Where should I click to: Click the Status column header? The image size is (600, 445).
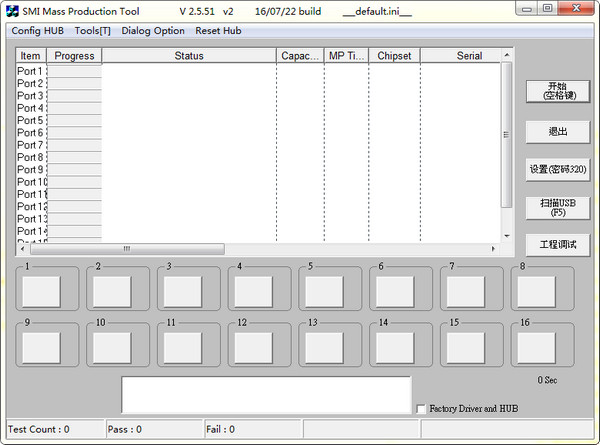pos(188,56)
